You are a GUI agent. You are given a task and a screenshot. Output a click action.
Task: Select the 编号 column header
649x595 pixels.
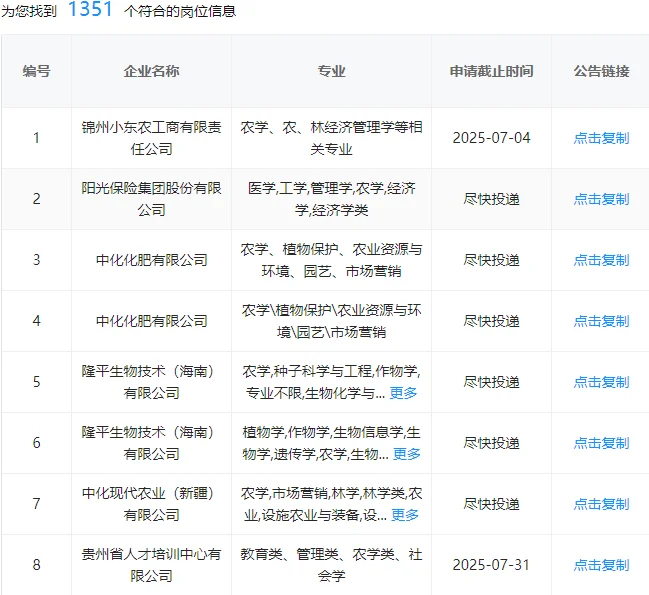point(36,71)
